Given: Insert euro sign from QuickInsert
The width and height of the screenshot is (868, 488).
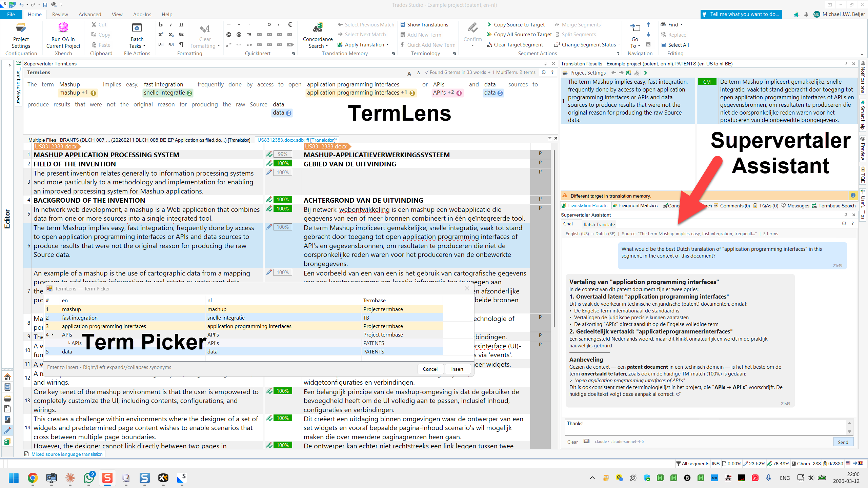Looking at the screenshot, I should pos(290,24).
